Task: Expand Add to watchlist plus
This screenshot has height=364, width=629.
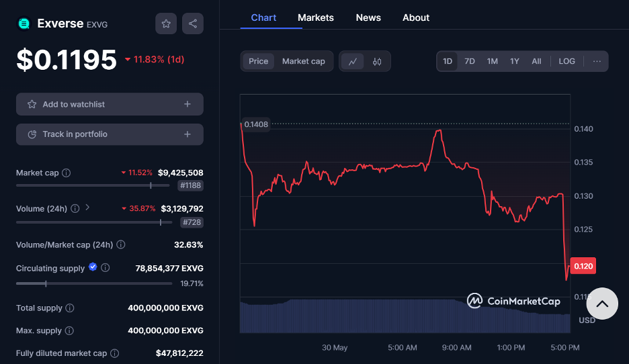Action: tap(187, 104)
